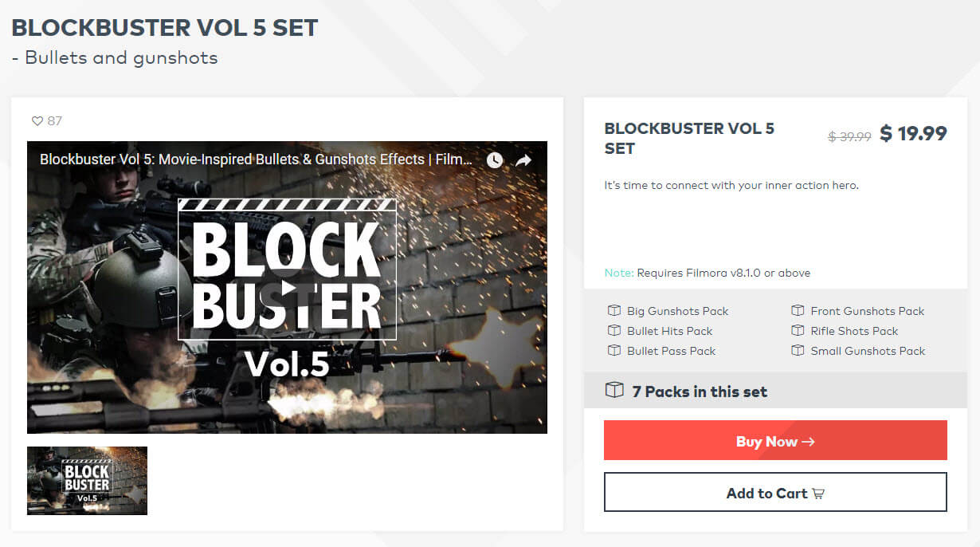Open the Big Gunshots Pack link
The width and height of the screenshot is (980, 547).
(x=677, y=311)
